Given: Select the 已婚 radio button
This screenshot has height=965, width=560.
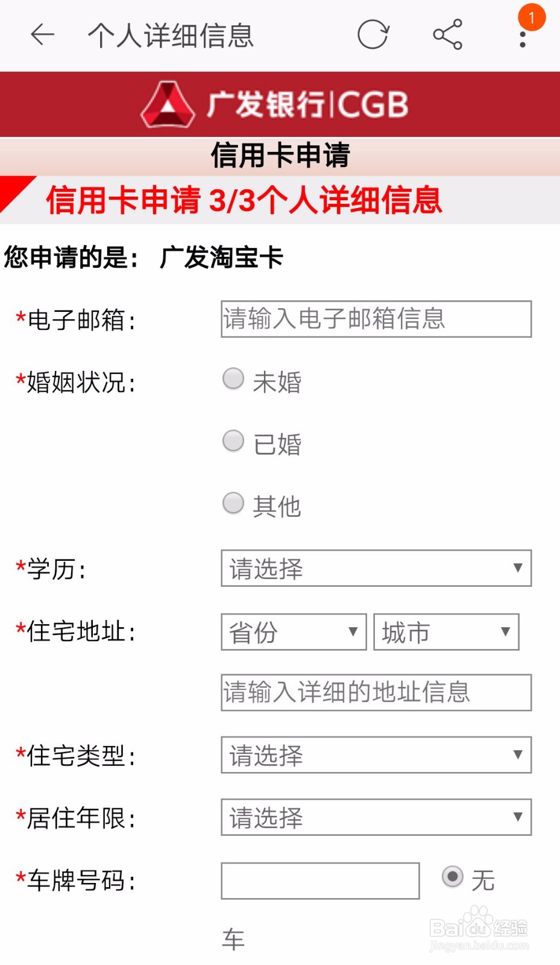Looking at the screenshot, I should (x=233, y=441).
